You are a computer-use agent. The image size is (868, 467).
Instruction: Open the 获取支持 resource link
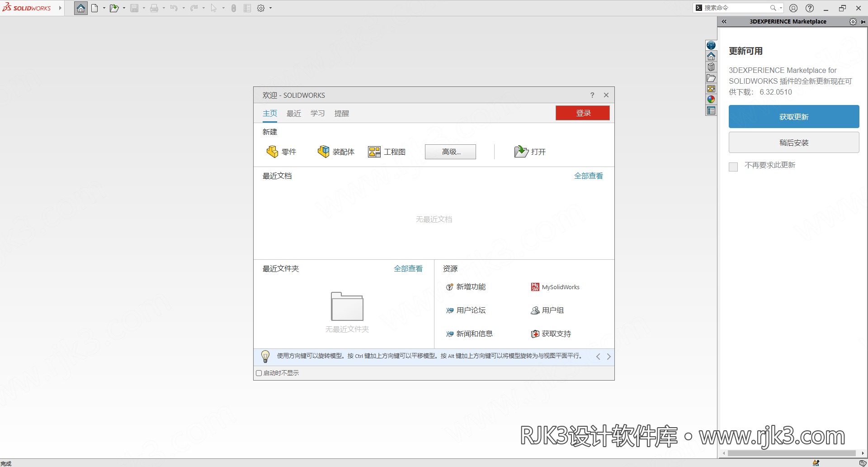(x=551, y=334)
